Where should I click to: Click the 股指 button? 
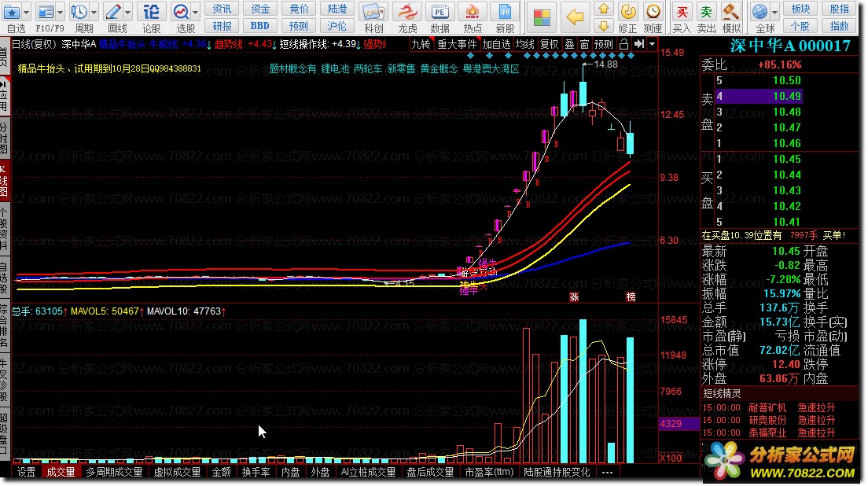click(x=839, y=9)
